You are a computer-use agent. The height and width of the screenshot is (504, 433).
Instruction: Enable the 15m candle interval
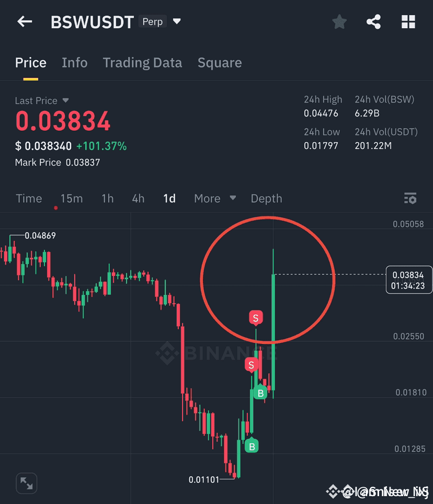pyautogui.click(x=71, y=199)
